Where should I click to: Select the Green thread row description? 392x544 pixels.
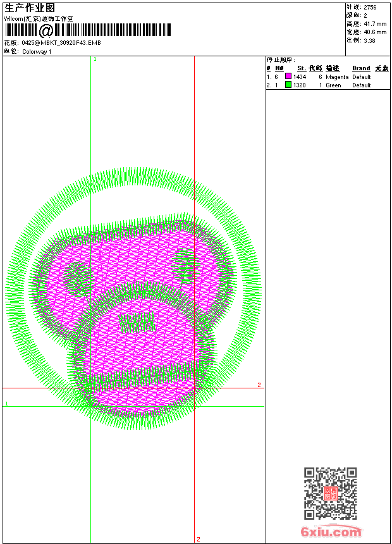point(333,85)
